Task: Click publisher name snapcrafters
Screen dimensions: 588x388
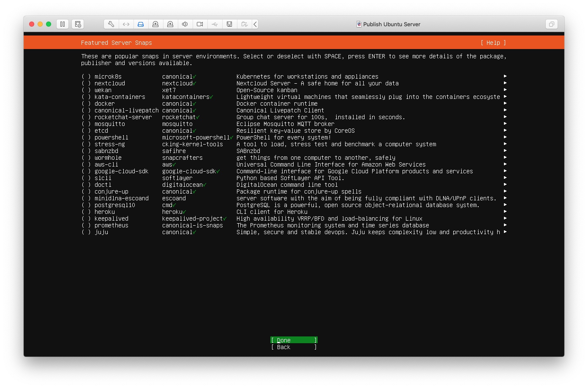Action: 182,158
